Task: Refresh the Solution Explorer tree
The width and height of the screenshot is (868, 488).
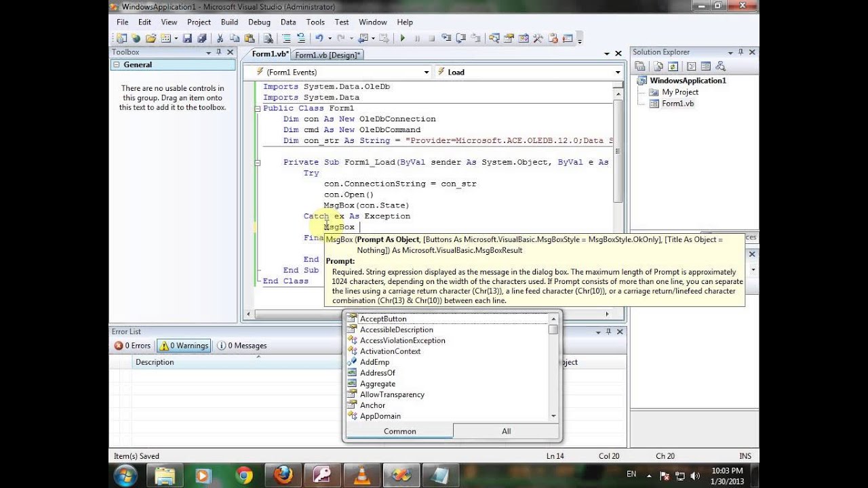Action: (x=673, y=66)
